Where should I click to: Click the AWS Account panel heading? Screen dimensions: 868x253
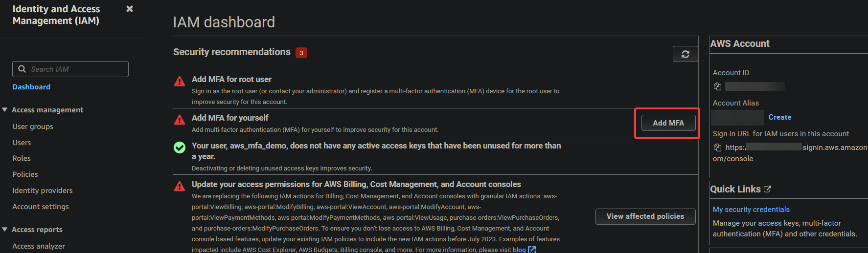(740, 44)
